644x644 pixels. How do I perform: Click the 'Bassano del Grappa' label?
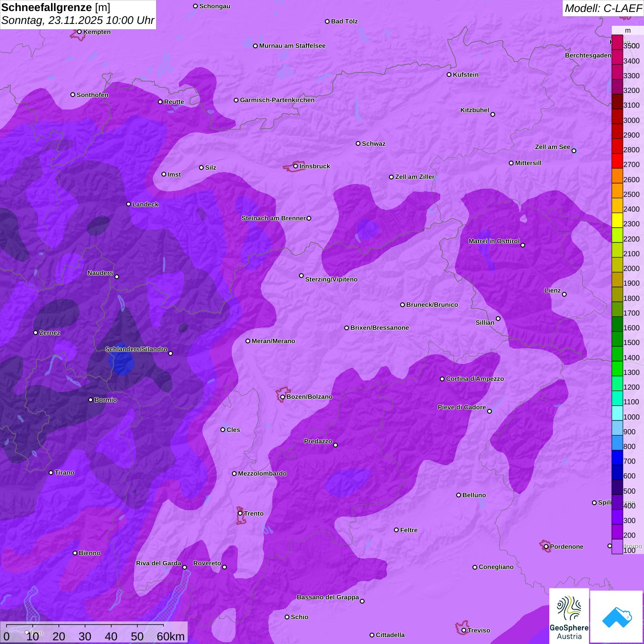coord(328,597)
